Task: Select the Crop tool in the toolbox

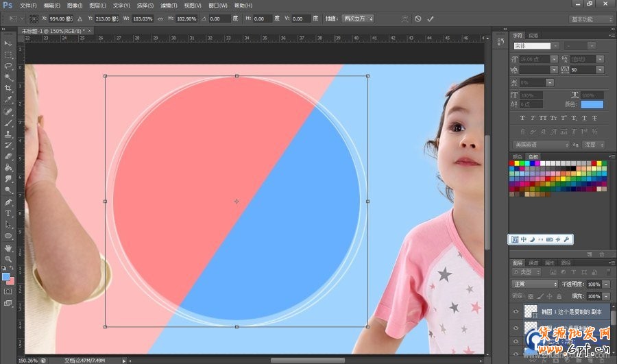Action: pyautogui.click(x=8, y=88)
